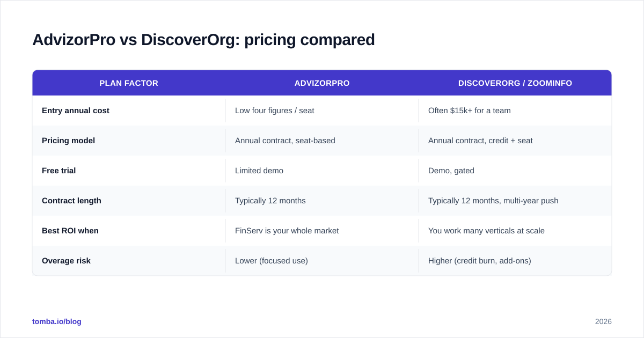This screenshot has width=644, height=338.
Task: Select the 'DISCOVERORG / ZOOMINFO' column header
Action: 515,83
